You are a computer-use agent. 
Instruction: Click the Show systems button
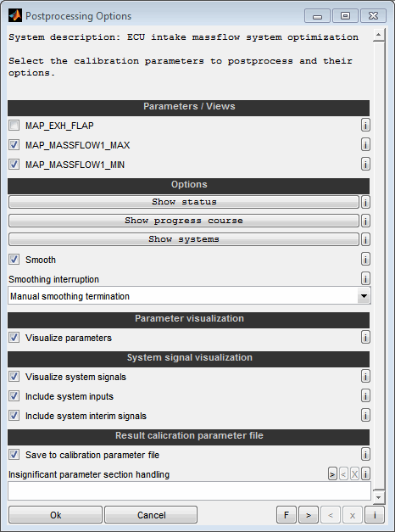183,239
